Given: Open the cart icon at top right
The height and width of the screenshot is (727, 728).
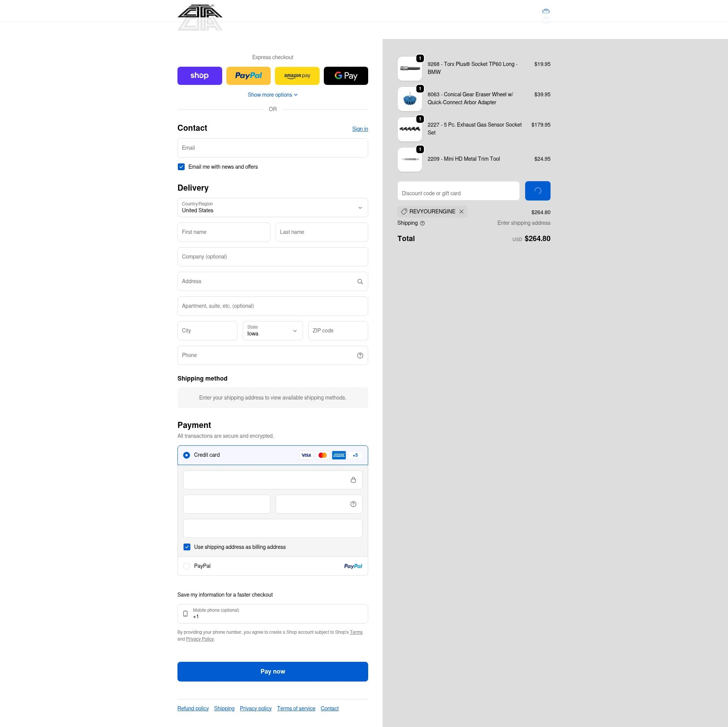Looking at the screenshot, I should click(x=545, y=11).
